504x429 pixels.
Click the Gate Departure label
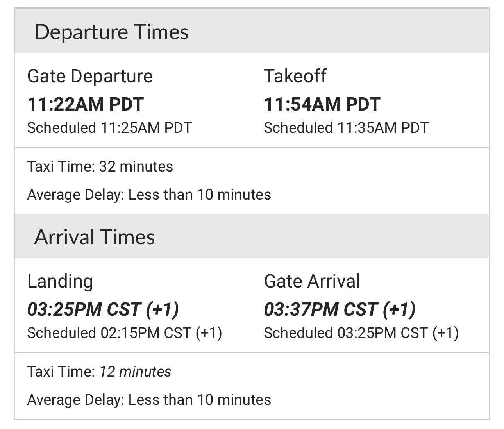pos(90,76)
